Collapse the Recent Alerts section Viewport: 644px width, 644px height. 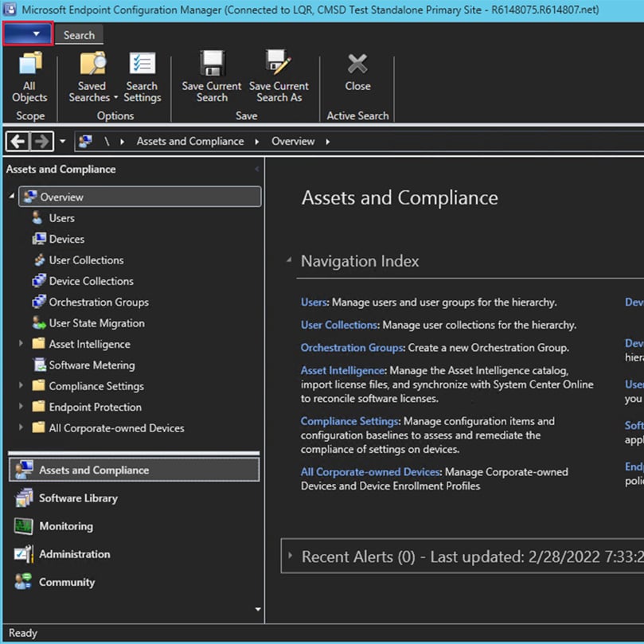click(x=289, y=556)
